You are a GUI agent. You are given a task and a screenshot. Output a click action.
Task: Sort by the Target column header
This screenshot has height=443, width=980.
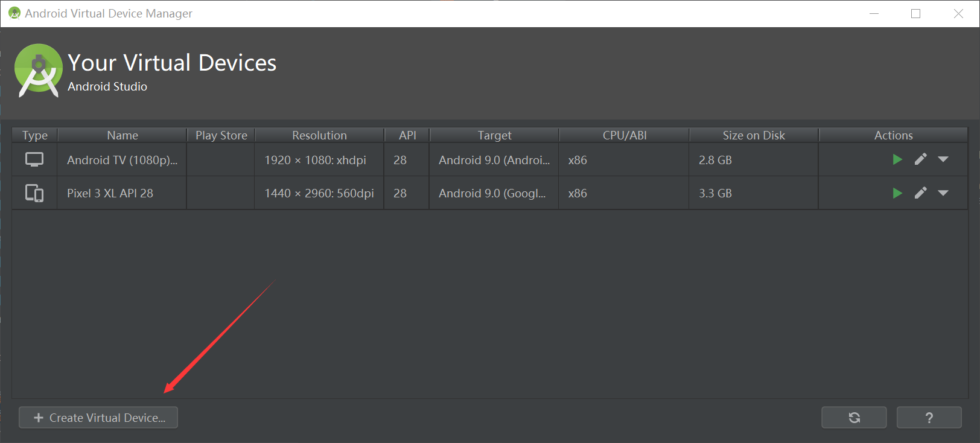pyautogui.click(x=494, y=135)
